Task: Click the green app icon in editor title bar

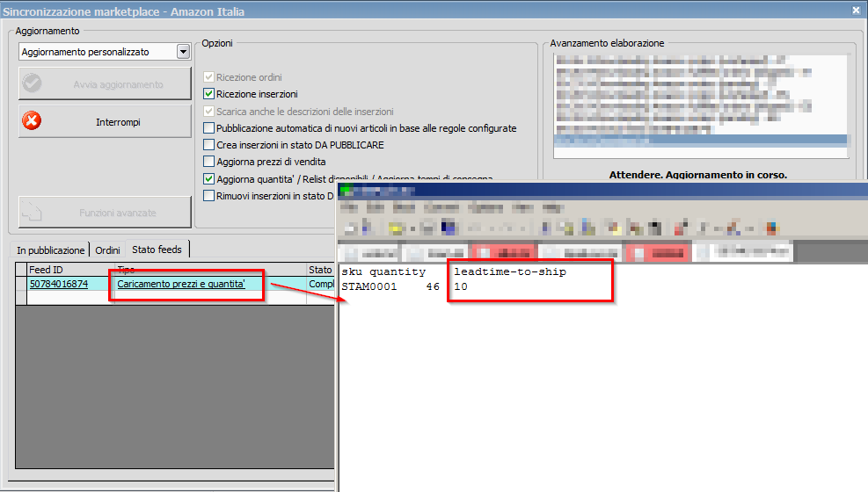Action: coord(346,190)
